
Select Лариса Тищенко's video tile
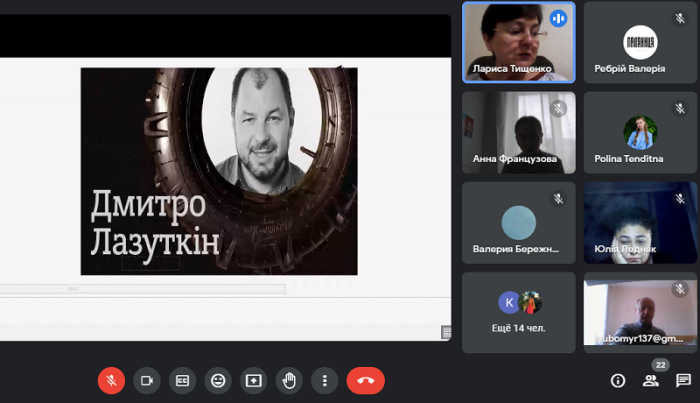point(518,42)
